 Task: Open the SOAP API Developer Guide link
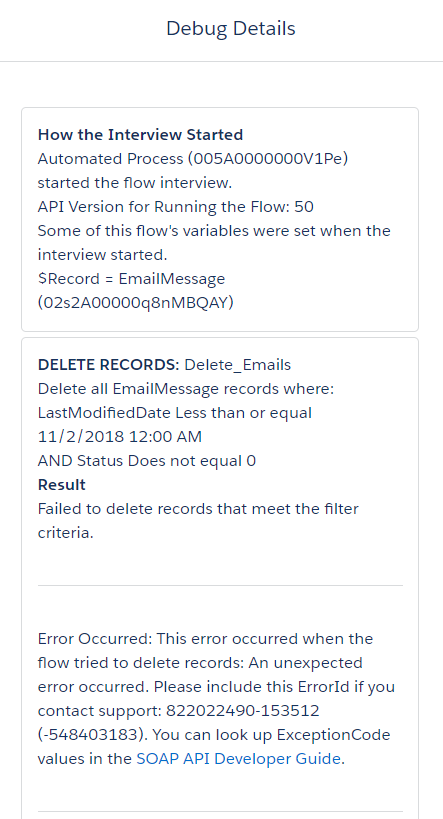point(239,758)
